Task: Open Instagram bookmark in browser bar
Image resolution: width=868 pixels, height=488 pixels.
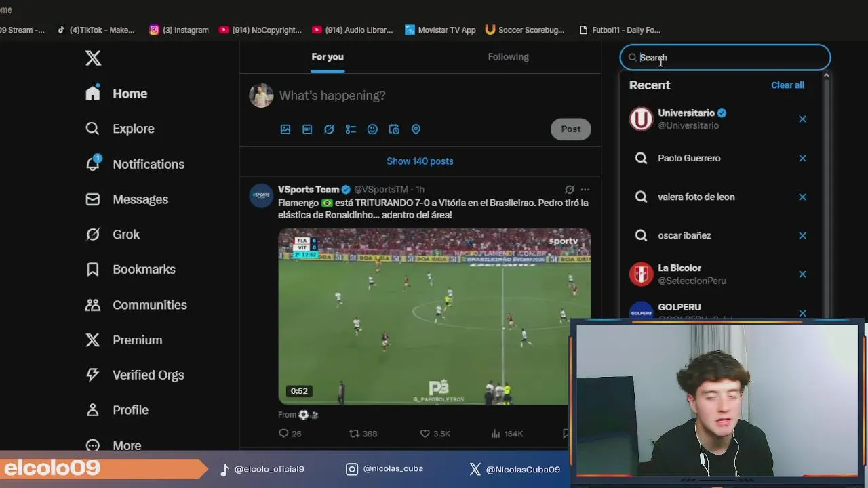Action: (179, 30)
